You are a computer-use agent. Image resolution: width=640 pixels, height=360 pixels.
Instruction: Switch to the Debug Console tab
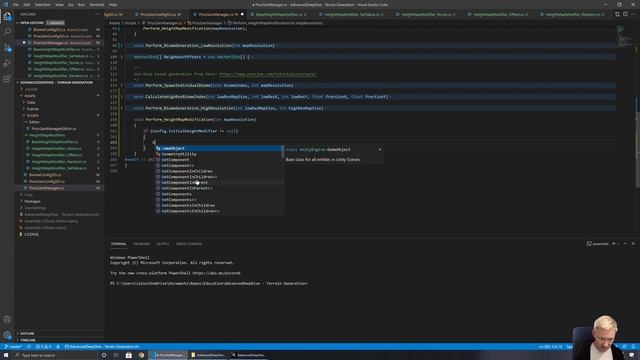(x=189, y=244)
